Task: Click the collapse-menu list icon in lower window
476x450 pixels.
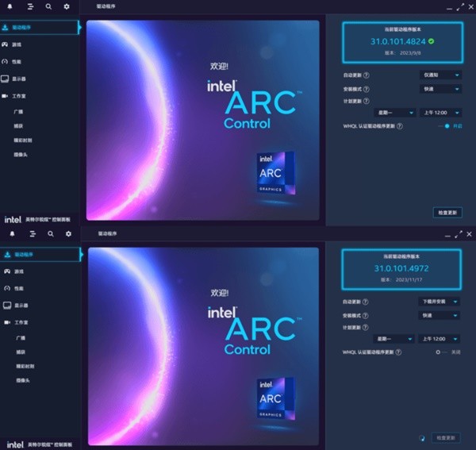Action: pyautogui.click(x=31, y=234)
